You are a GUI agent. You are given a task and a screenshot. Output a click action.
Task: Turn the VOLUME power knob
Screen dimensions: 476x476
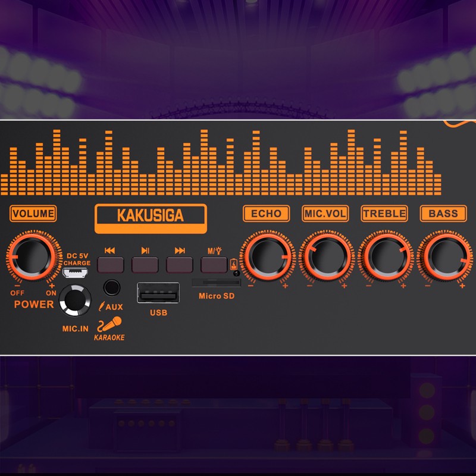pos(33,256)
